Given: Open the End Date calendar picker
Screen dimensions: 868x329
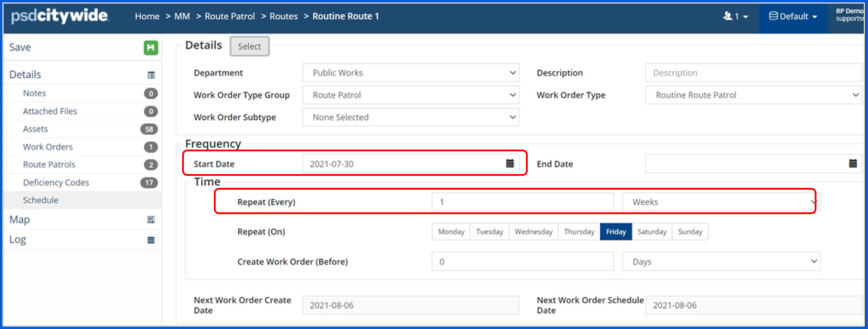Looking at the screenshot, I should [x=853, y=163].
